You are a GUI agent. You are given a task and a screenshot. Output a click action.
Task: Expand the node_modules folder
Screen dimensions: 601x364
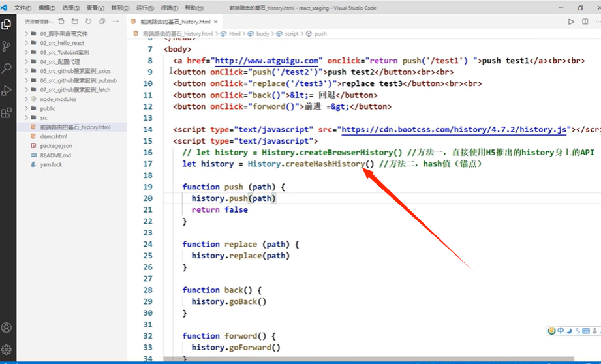tap(58, 99)
